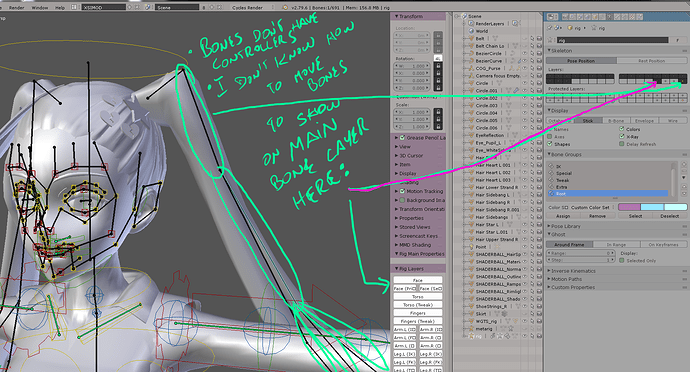Click the Face rig layer button
The width and height of the screenshot is (690, 372).
(418, 280)
